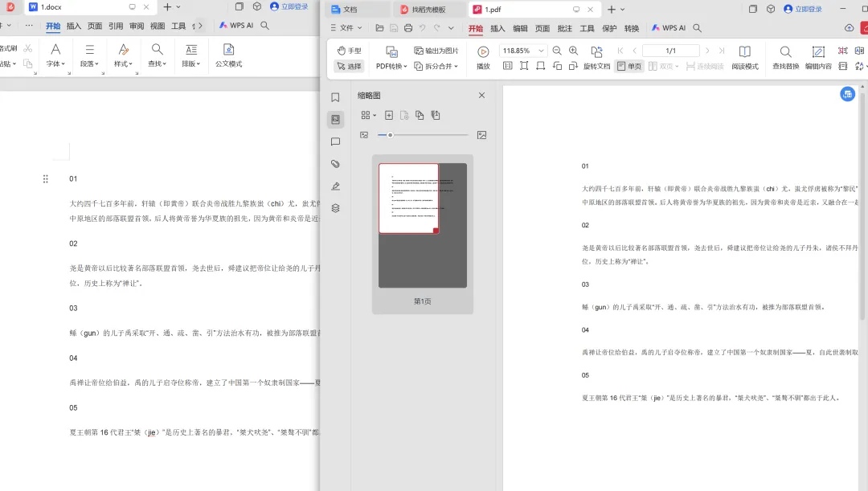Click the Play slideshow (播放) icon
Screen dimensions: 868x491
click(x=483, y=57)
